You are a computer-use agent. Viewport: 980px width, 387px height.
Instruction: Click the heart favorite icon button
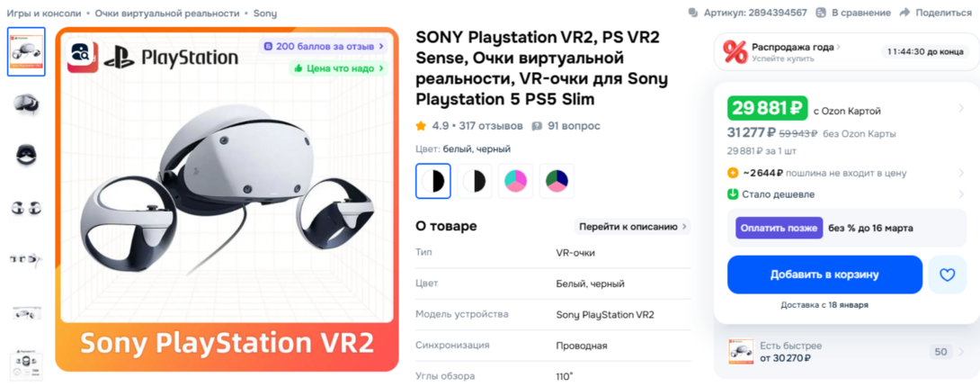pos(948,274)
